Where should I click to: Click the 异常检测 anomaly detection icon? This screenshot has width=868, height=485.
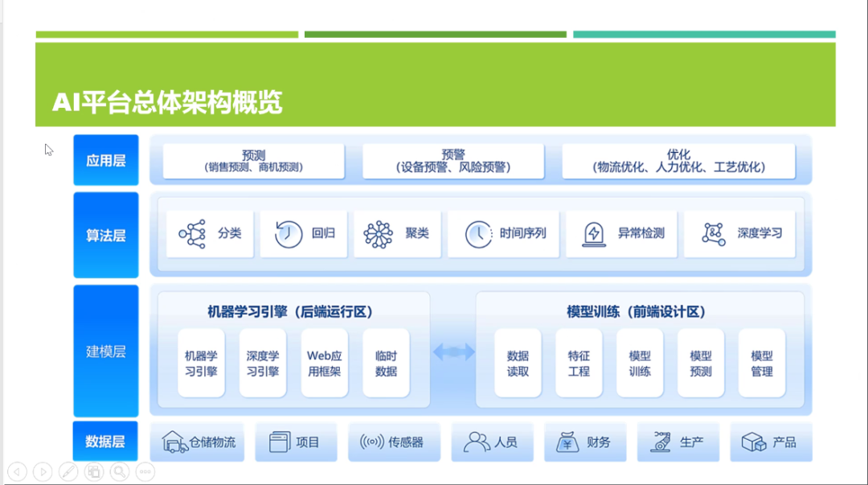tap(594, 234)
